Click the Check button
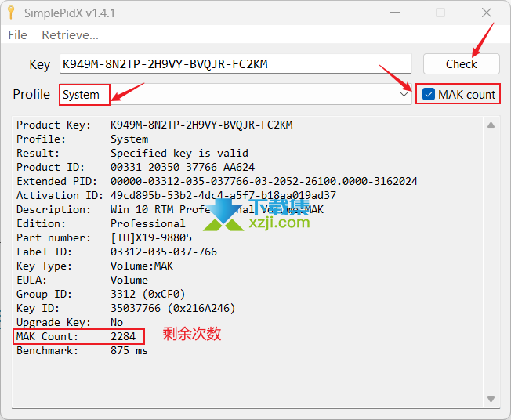Image resolution: width=511 pixels, height=420 pixels. (461, 64)
